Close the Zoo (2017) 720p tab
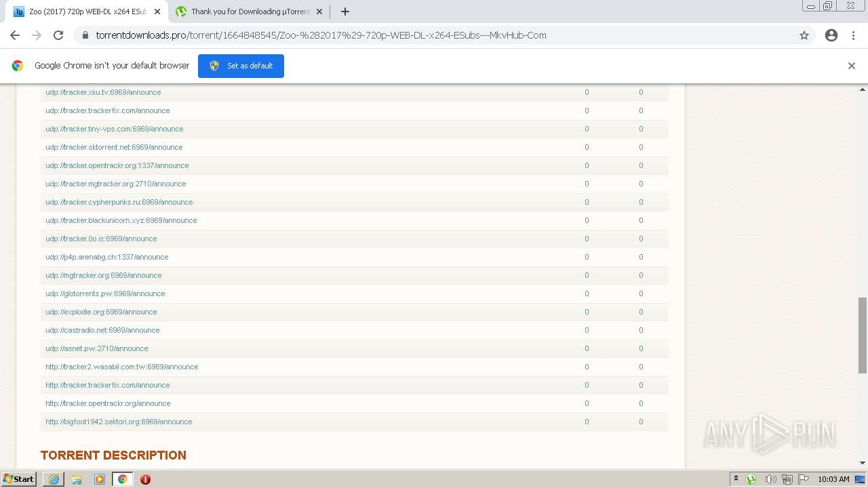Screen dimensions: 868x488 [157, 12]
